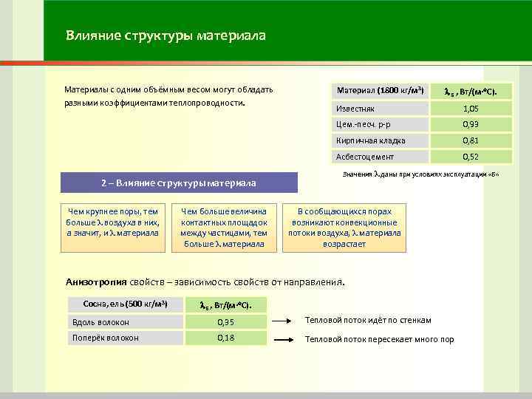The width and height of the screenshot is (532, 399).
Task: Click the purple banner "2 – Влияние структуры материала"
Action: pyautogui.click(x=179, y=183)
